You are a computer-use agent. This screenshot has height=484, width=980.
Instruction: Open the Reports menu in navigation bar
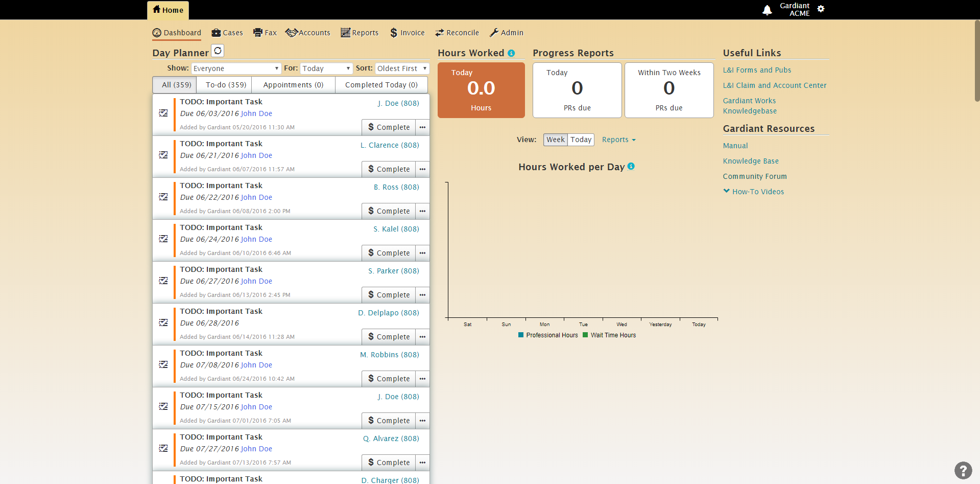coord(360,33)
